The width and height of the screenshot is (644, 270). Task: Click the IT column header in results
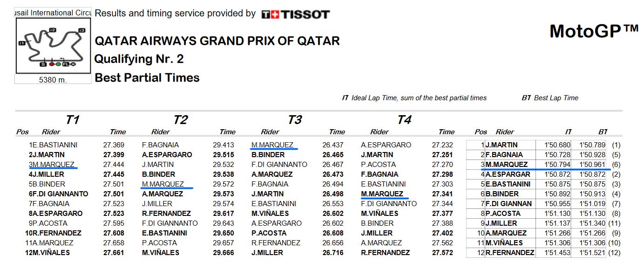(x=568, y=132)
